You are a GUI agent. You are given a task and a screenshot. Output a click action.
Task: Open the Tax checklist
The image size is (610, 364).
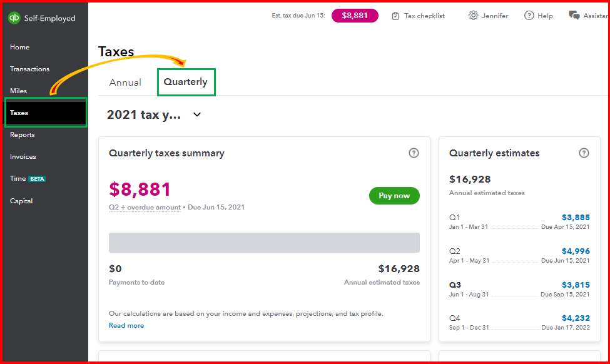[x=418, y=15]
